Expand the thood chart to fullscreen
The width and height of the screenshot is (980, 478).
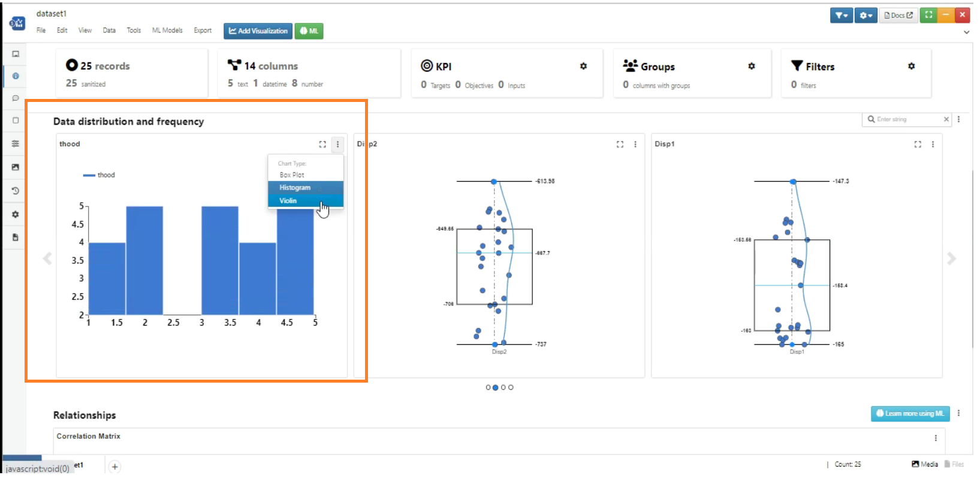pyautogui.click(x=322, y=144)
